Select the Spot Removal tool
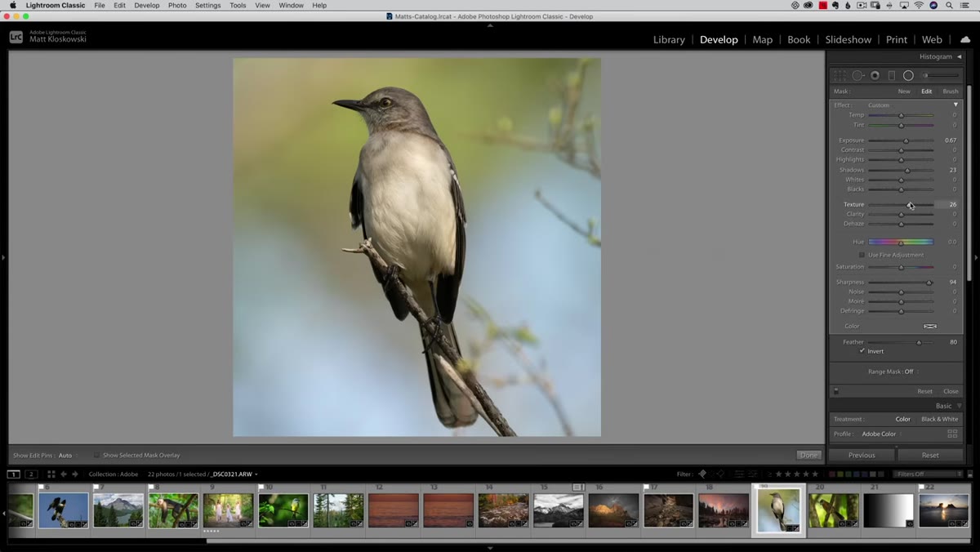 pyautogui.click(x=857, y=75)
